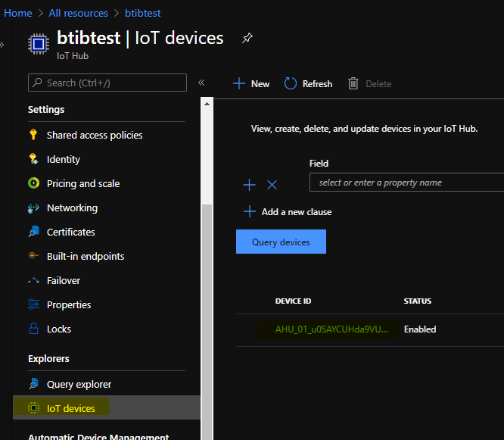Screen dimensions: 504x440
Task: Open Query explorer in Explorers section
Action: coord(79,384)
